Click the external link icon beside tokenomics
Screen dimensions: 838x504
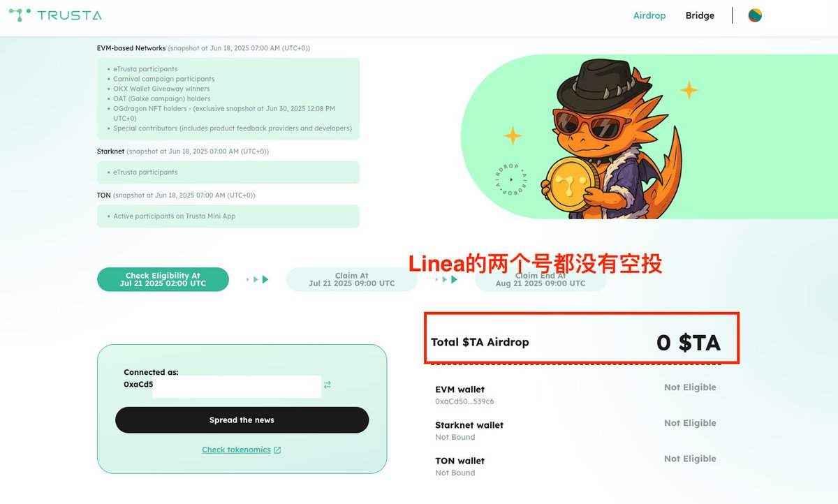coord(277,450)
